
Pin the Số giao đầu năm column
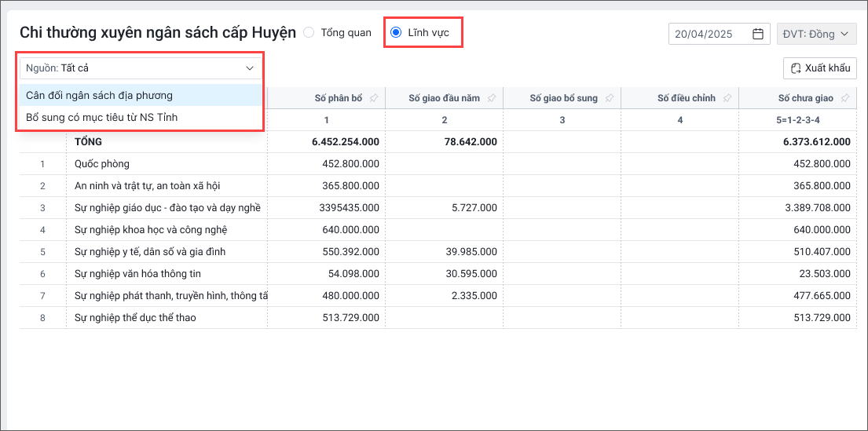(x=491, y=98)
